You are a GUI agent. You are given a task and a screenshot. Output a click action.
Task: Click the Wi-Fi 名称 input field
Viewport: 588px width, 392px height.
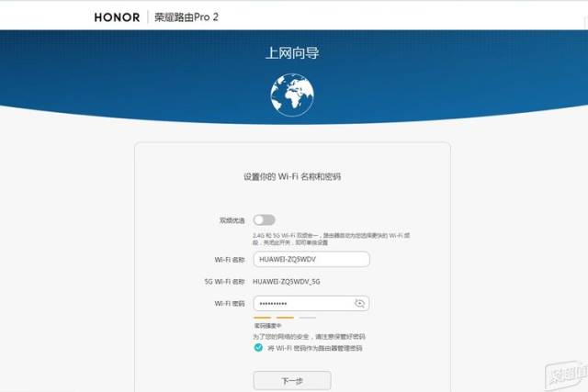[311, 259]
